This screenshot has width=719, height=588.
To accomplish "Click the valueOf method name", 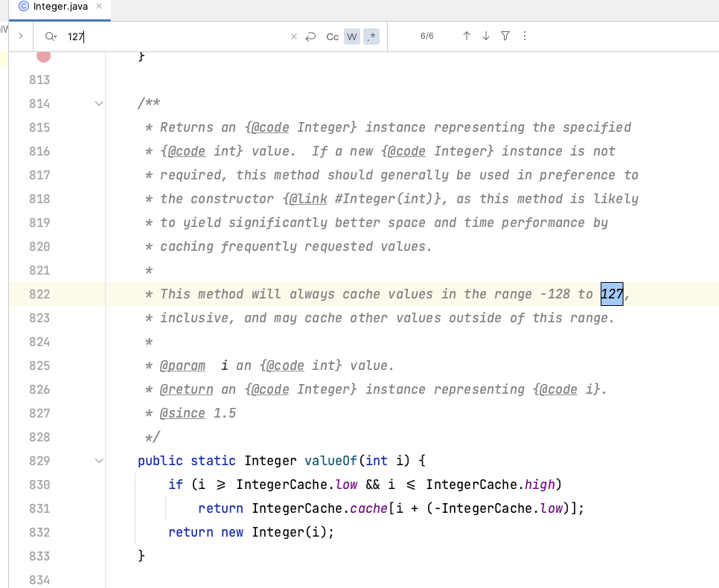I will pos(330,461).
